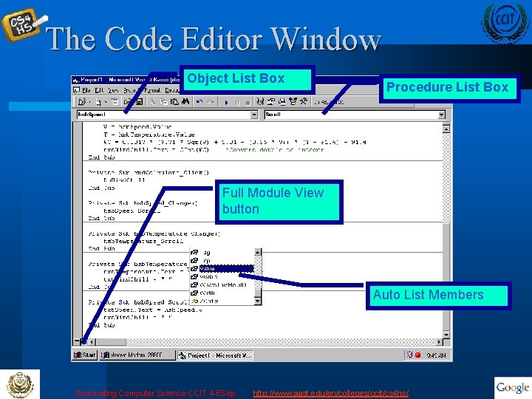Select Width in the auto list members

click(208, 293)
